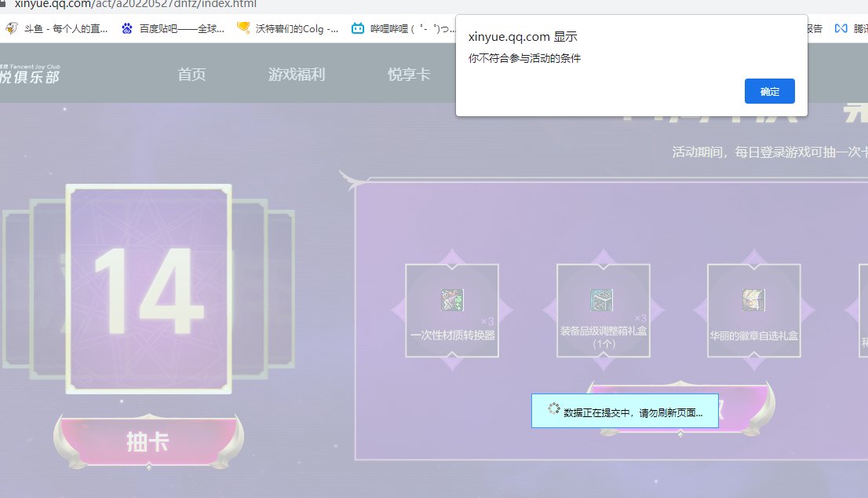Open the 游戏福利 navigation tab
The width and height of the screenshot is (868, 498).
[297, 75]
